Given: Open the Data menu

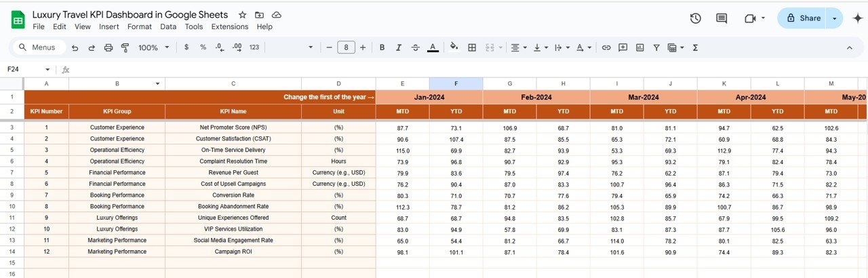Looking at the screenshot, I should (x=168, y=26).
